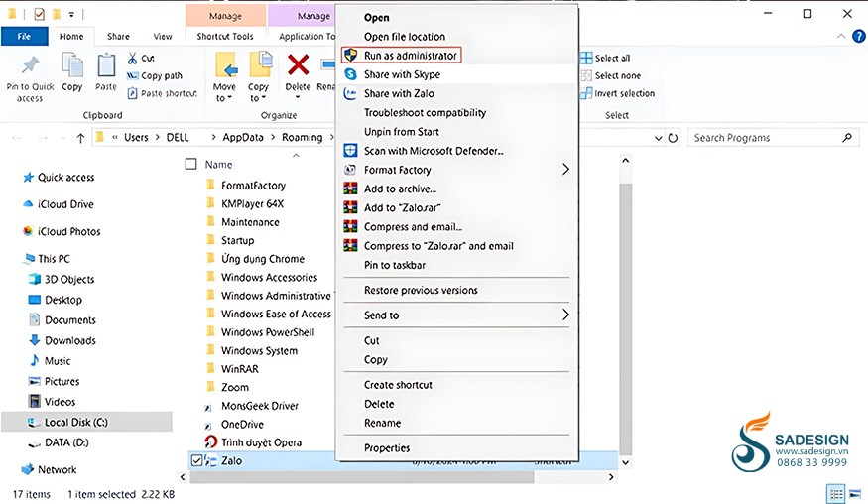Click the WinRAR icon beside Add to archive

point(350,189)
